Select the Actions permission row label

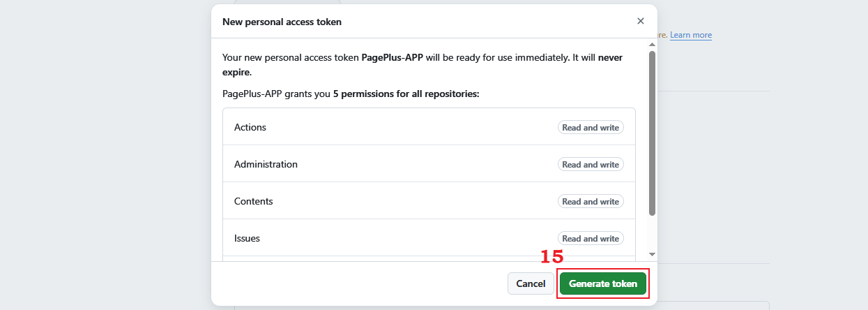250,127
